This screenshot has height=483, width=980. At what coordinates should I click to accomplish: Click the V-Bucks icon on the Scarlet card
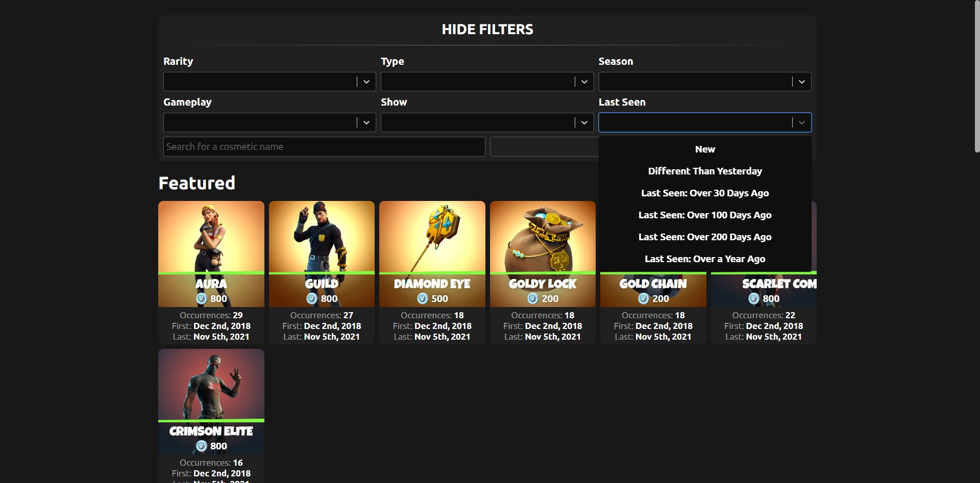[754, 298]
